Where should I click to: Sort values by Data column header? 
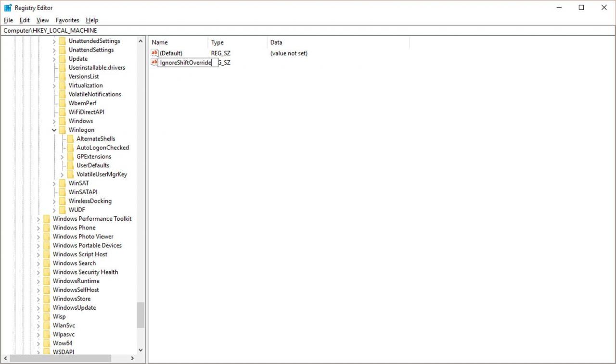338,42
